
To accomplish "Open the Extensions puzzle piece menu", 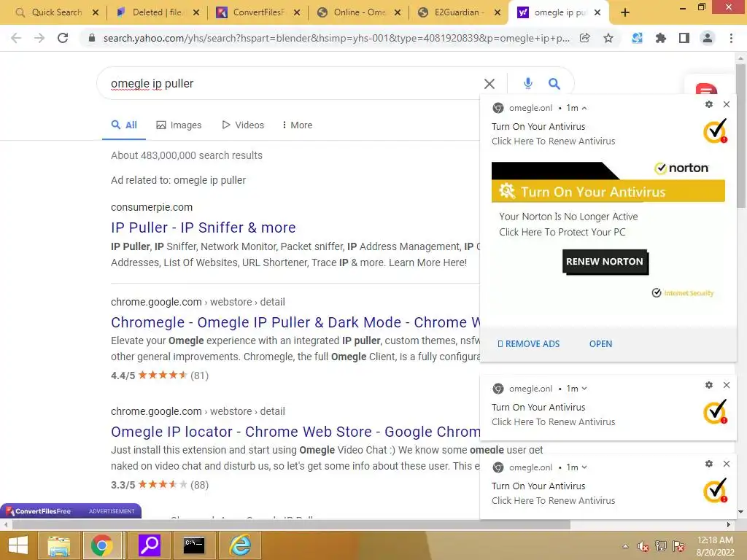I will (x=660, y=38).
